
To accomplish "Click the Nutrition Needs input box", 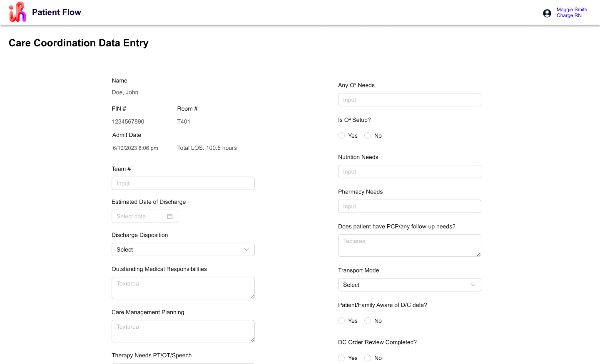I will coord(409,171).
